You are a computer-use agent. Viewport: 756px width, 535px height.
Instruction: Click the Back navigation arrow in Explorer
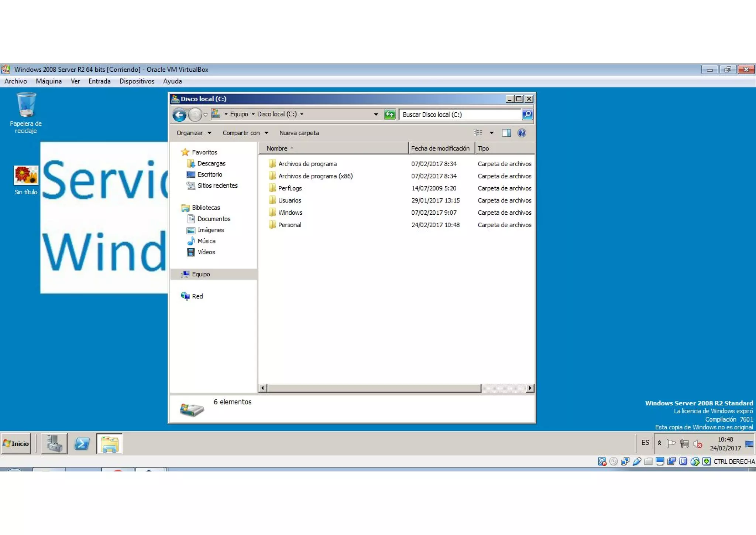180,115
